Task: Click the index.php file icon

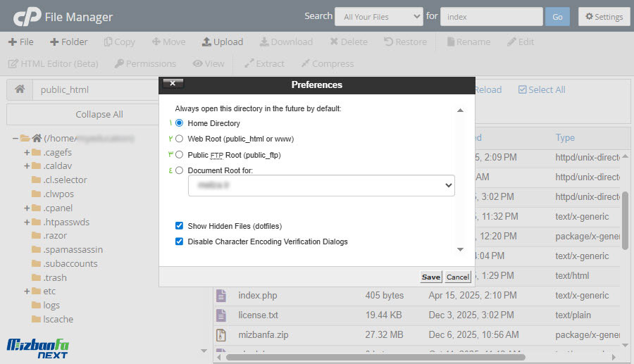Action: 221,295
